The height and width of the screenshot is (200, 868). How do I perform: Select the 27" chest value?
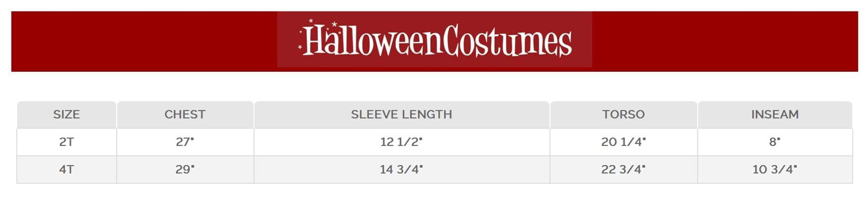pos(185,142)
